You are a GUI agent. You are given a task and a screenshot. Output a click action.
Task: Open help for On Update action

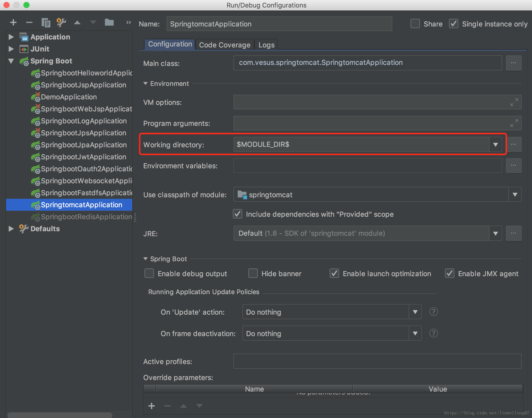pyautogui.click(x=433, y=312)
